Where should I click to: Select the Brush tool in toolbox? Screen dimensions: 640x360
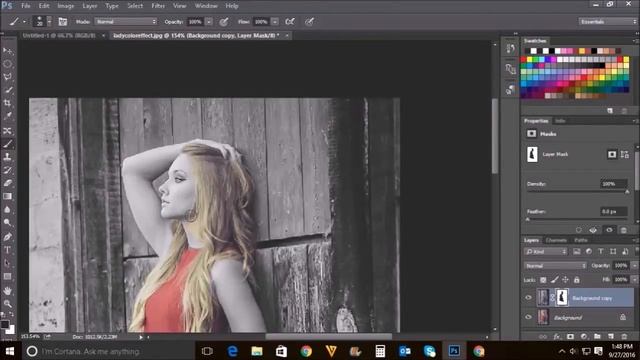click(7, 144)
